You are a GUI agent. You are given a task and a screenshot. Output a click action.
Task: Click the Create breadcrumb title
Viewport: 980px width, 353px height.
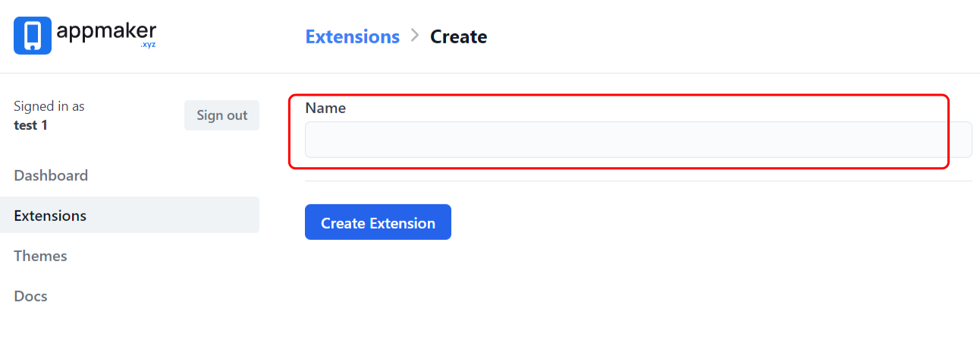pyautogui.click(x=458, y=36)
